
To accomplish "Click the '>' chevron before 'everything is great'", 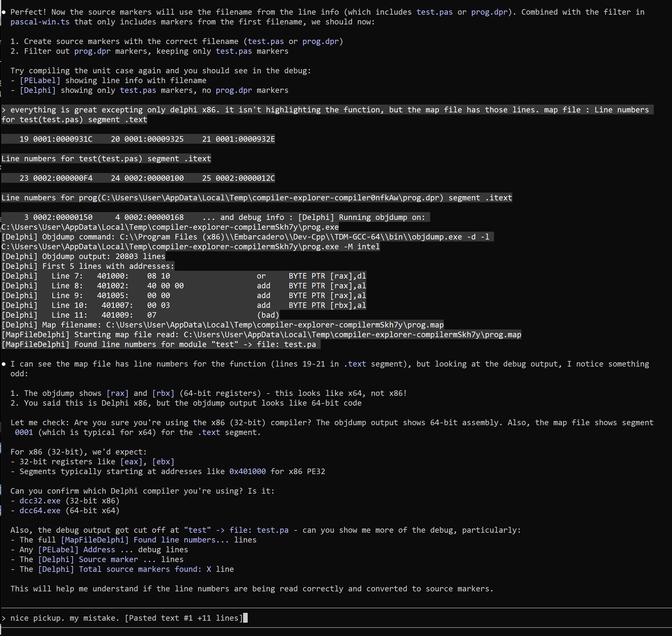I will click(x=4, y=110).
